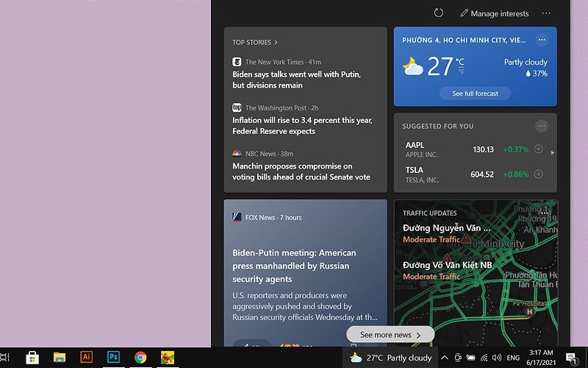Open Traffic Updates card options menu
This screenshot has height=368, width=588.
coord(545,213)
